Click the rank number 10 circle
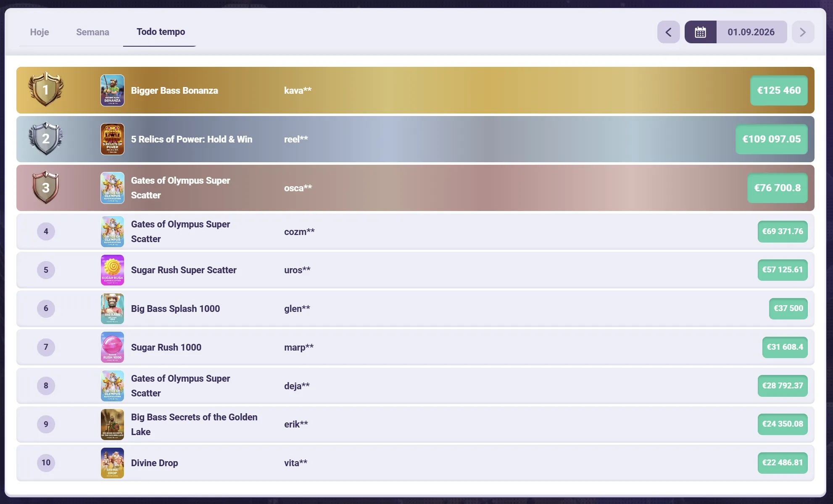 [46, 463]
